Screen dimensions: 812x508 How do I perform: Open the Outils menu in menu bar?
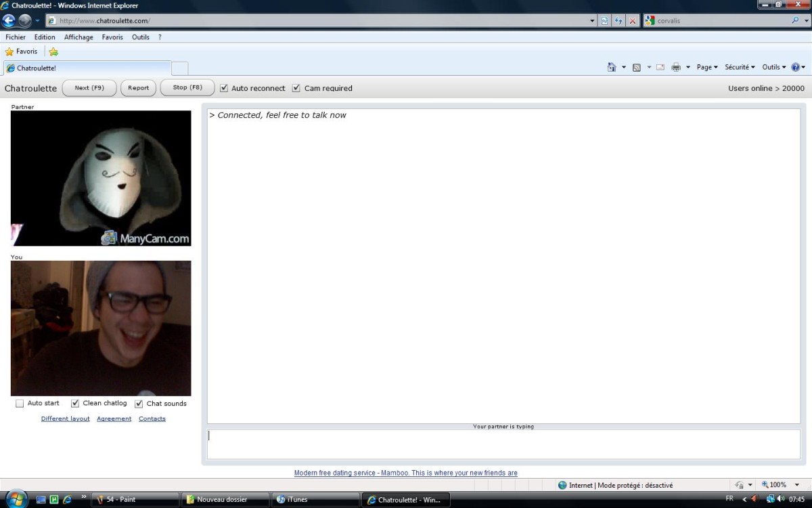coord(141,37)
